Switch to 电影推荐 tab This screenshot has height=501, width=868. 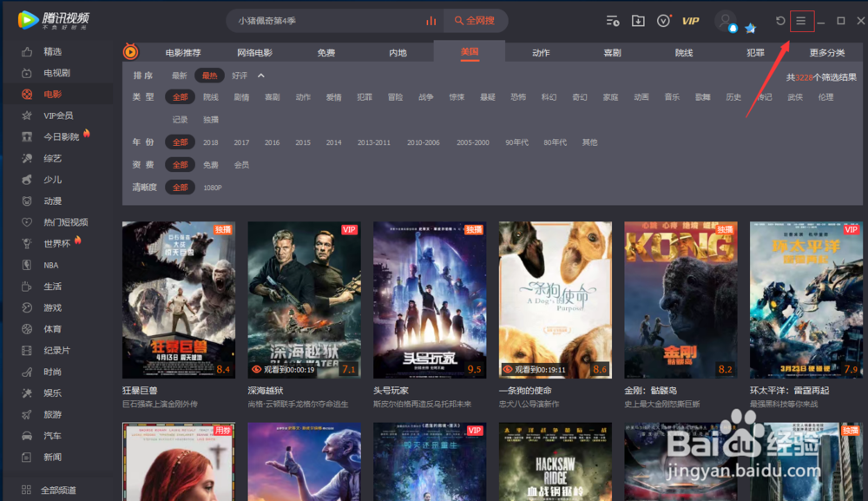click(x=183, y=53)
